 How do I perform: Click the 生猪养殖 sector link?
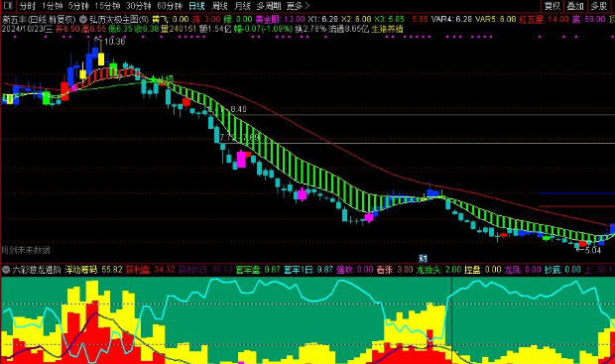[387, 29]
